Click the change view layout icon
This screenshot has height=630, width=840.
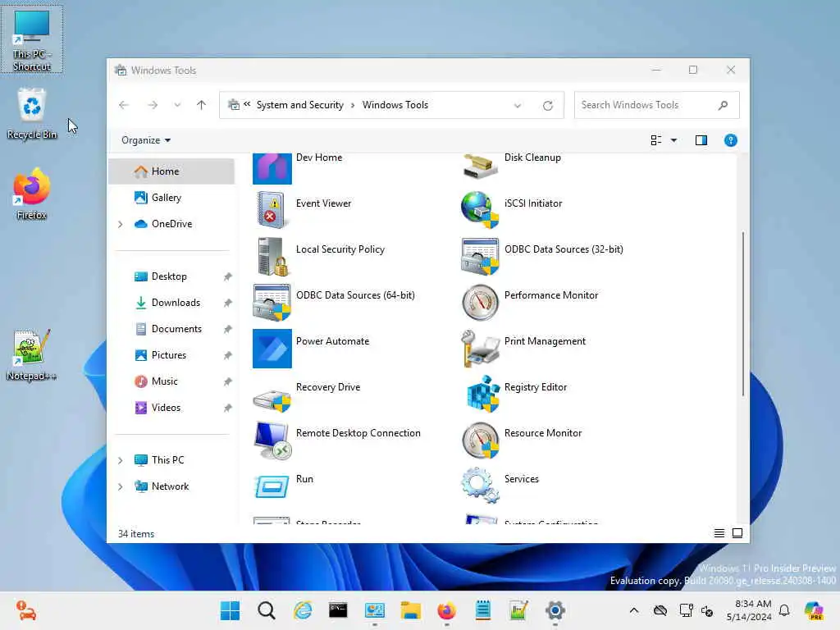[x=655, y=140]
